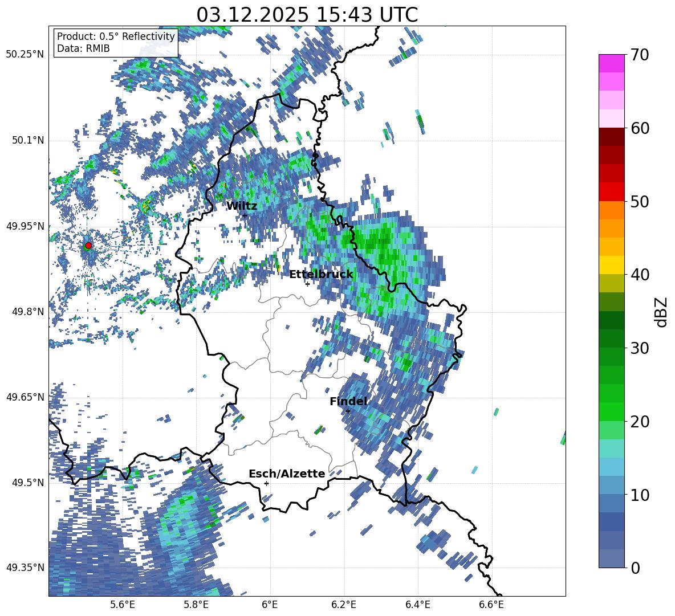This screenshot has width=675, height=616.
Task: Click the title 03.12.2025 15:43 UTC
Action: click(x=307, y=15)
